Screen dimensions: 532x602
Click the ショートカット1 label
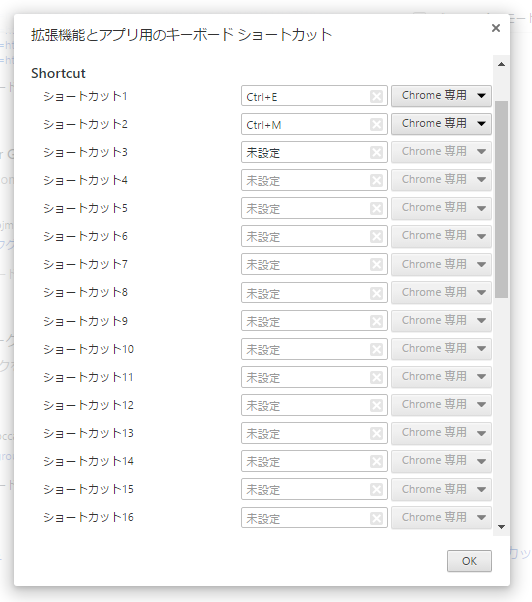pos(85,96)
